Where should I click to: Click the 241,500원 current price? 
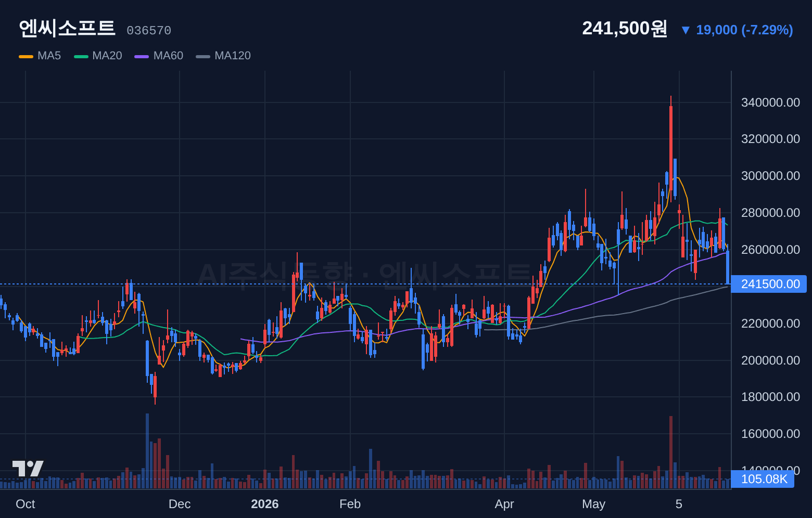point(625,29)
